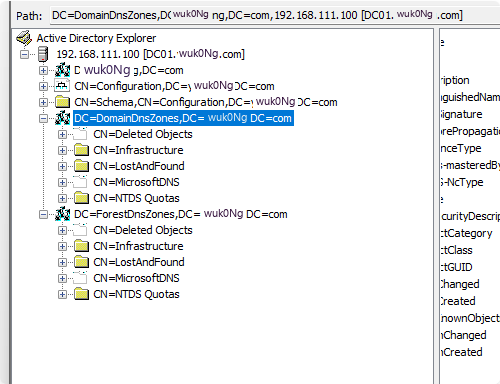The height and width of the screenshot is (384, 500).
Task: Expand NTDS Quotas under ForestDnsZones
Action: click(x=62, y=294)
